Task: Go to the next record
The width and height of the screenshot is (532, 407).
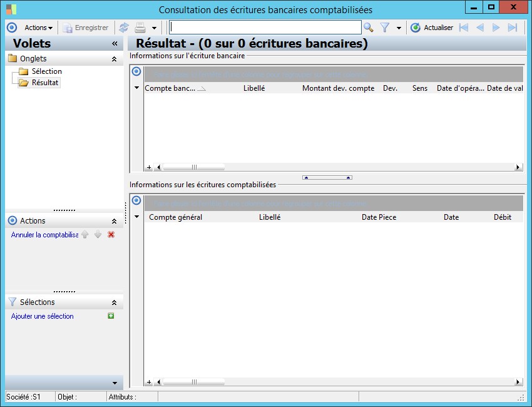Action: pos(496,28)
